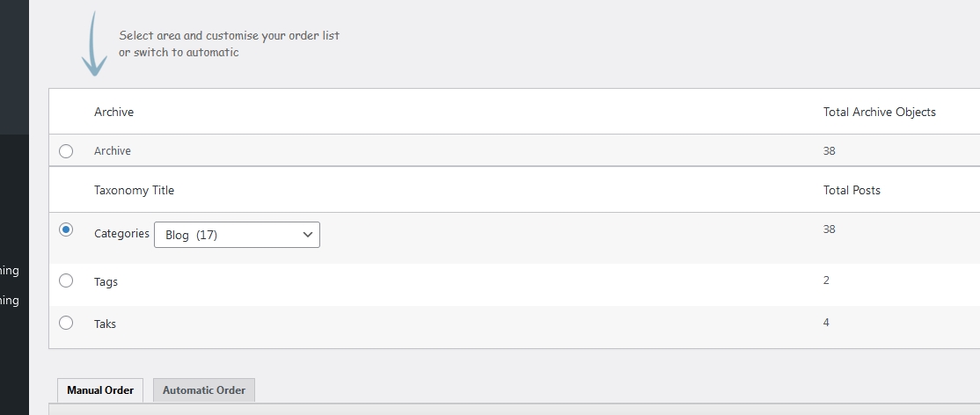This screenshot has width=980, height=415.
Task: Select the Archive radio button
Action: [x=66, y=151]
